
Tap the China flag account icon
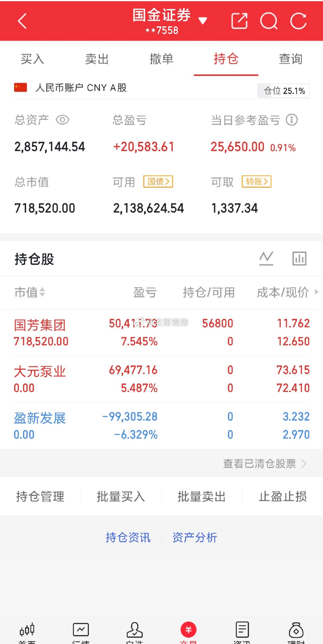coord(21,87)
